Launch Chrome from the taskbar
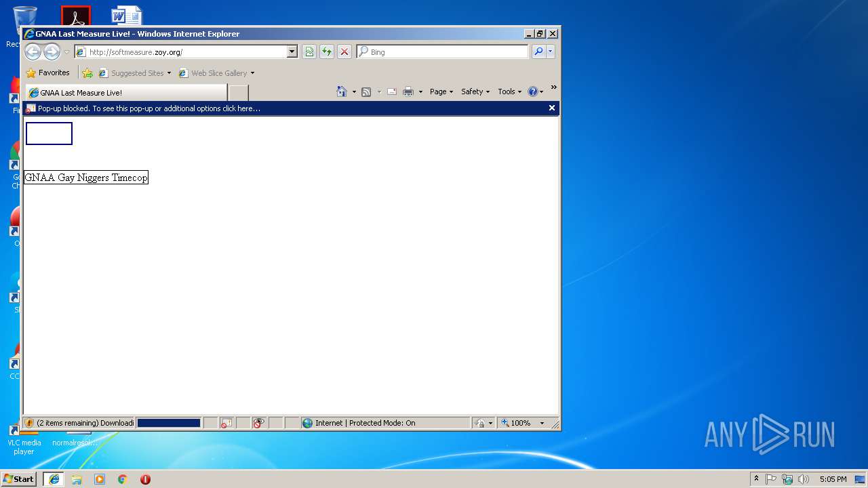This screenshot has width=868, height=488. (123, 479)
